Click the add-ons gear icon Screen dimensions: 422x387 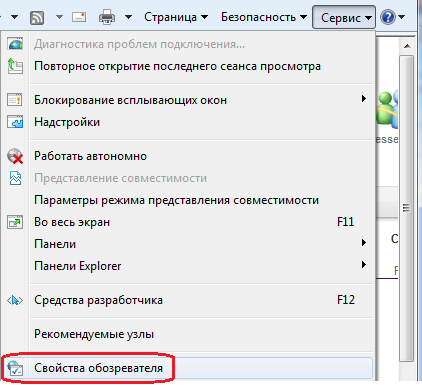tap(15, 122)
